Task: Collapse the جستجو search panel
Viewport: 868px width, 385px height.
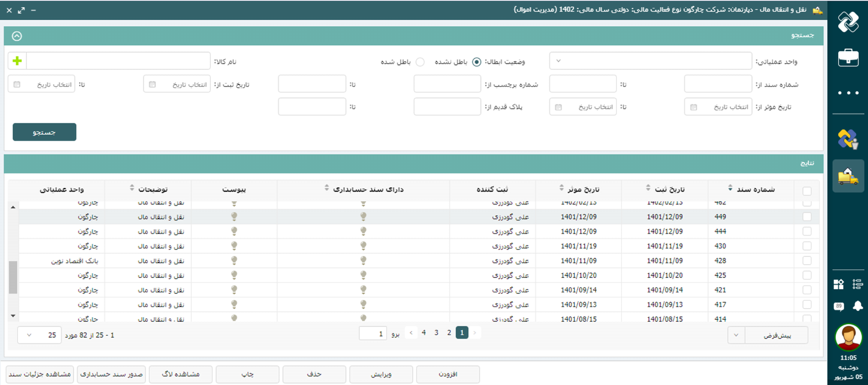Action: click(x=17, y=36)
